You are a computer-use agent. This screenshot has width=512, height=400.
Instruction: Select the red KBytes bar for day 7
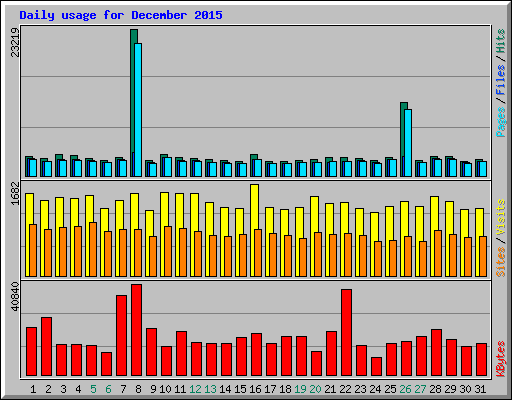click(x=121, y=335)
